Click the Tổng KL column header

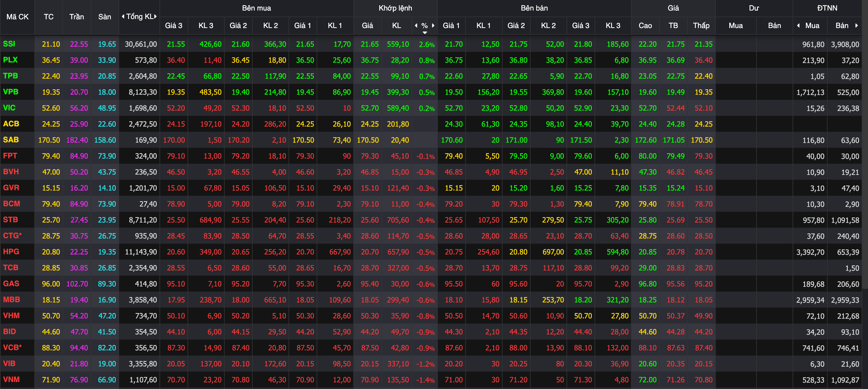[140, 17]
